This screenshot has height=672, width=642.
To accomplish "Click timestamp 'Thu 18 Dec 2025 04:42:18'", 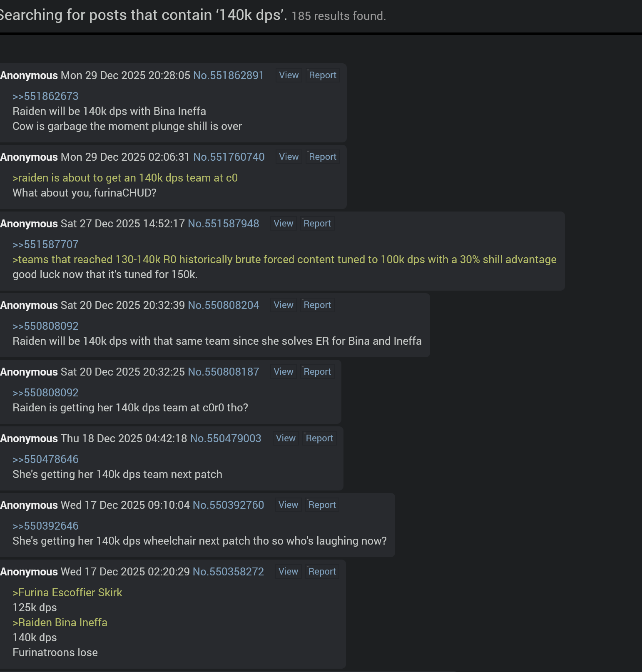I will [x=124, y=438].
